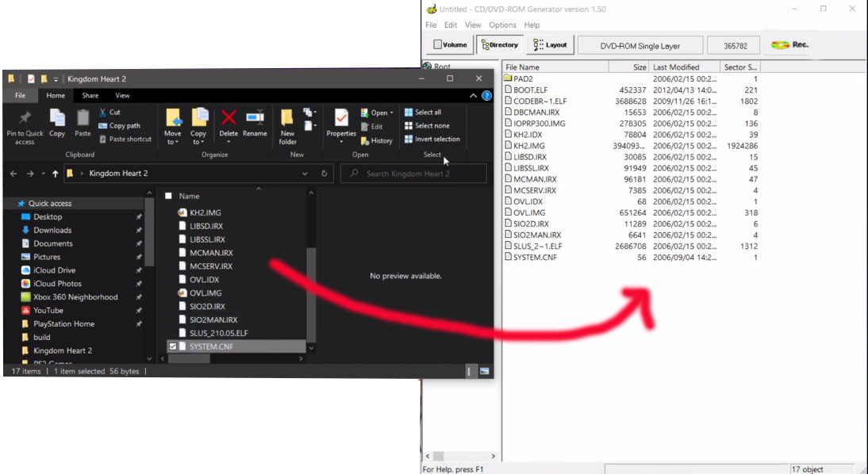This screenshot has width=868, height=474.
Task: Tick the select-all checkbox beside Name
Action: point(168,196)
